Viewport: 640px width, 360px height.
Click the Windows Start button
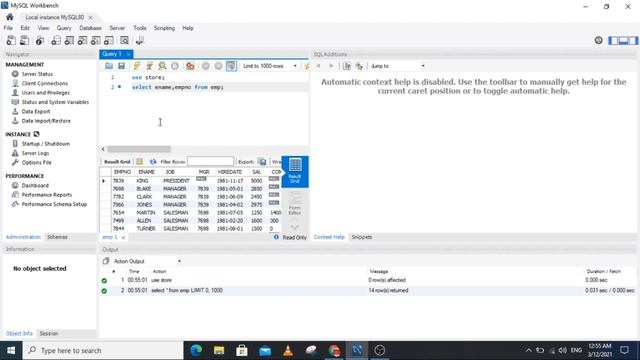pos(11,350)
